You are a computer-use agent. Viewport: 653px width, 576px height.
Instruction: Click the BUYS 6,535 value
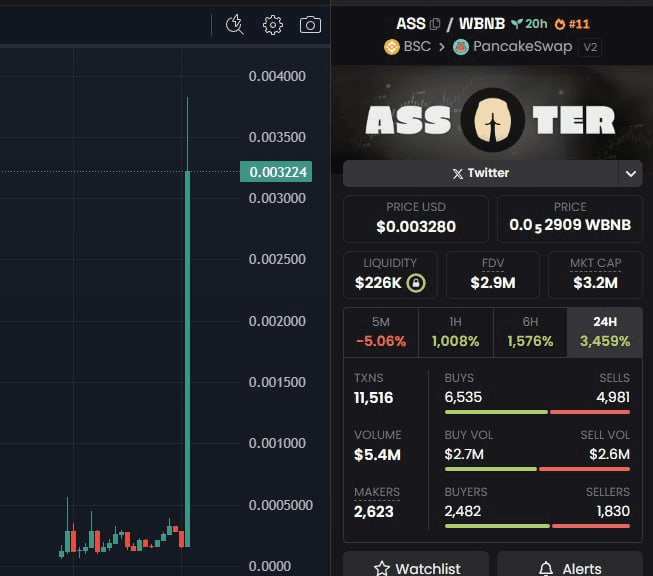pyautogui.click(x=463, y=397)
